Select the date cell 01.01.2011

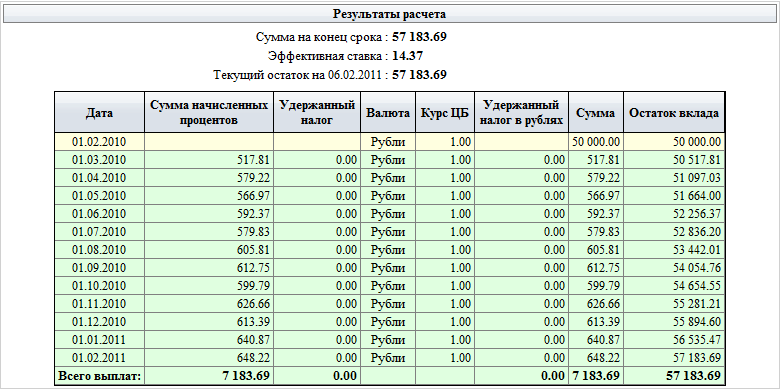tap(99, 340)
